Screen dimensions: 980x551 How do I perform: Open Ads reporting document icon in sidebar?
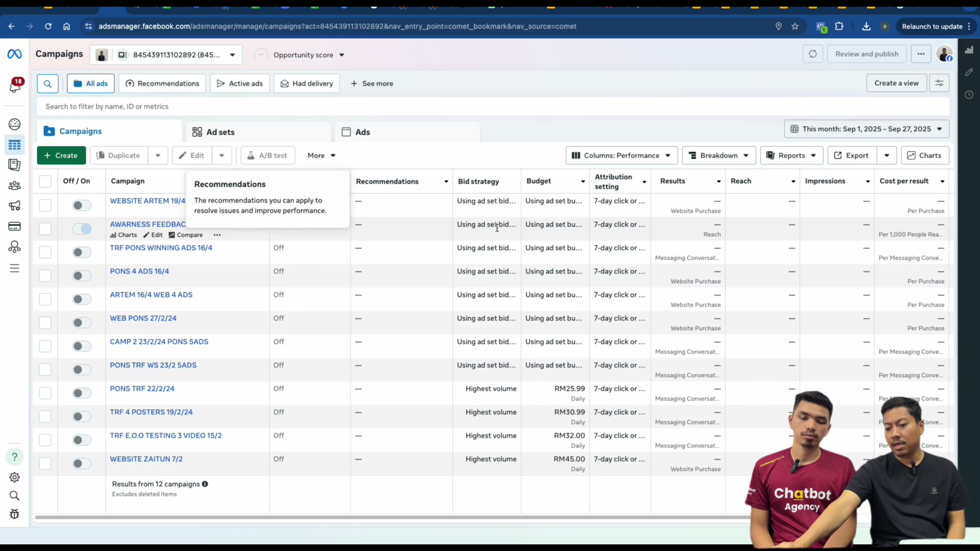pos(14,165)
